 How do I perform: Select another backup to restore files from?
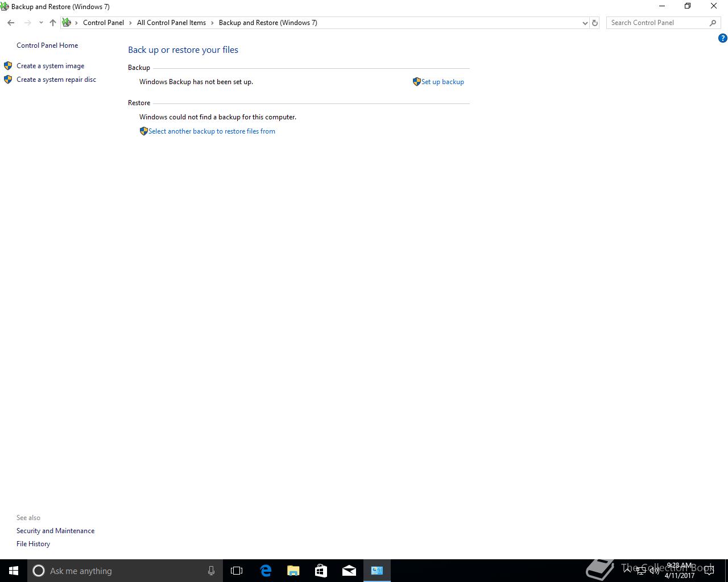coord(212,131)
